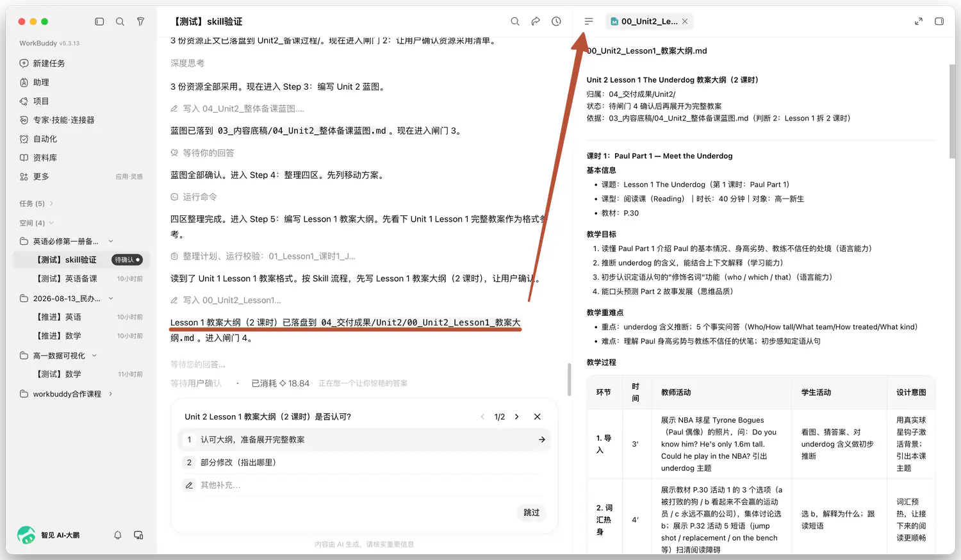Close the 00_Unit2_Le... file tab

coord(685,22)
